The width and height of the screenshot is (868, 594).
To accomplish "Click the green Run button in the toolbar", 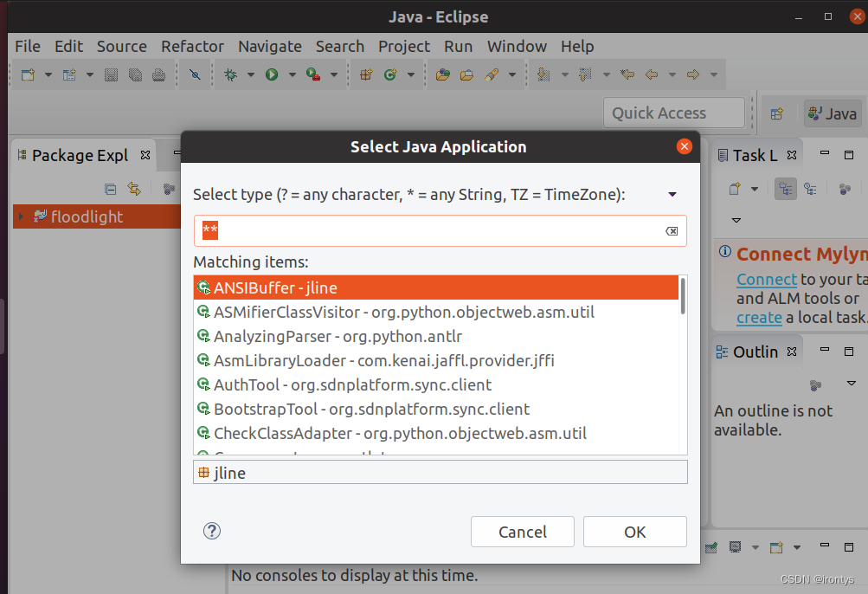I will (272, 74).
